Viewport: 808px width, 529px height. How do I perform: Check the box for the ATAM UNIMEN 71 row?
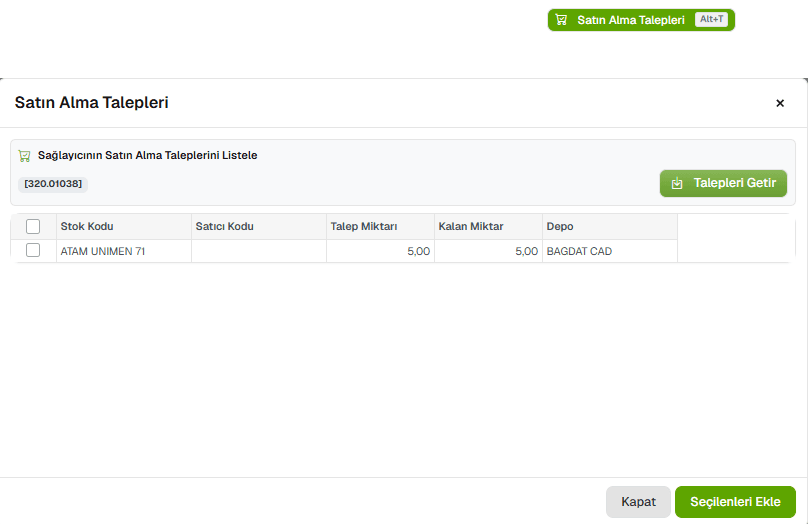(33, 251)
